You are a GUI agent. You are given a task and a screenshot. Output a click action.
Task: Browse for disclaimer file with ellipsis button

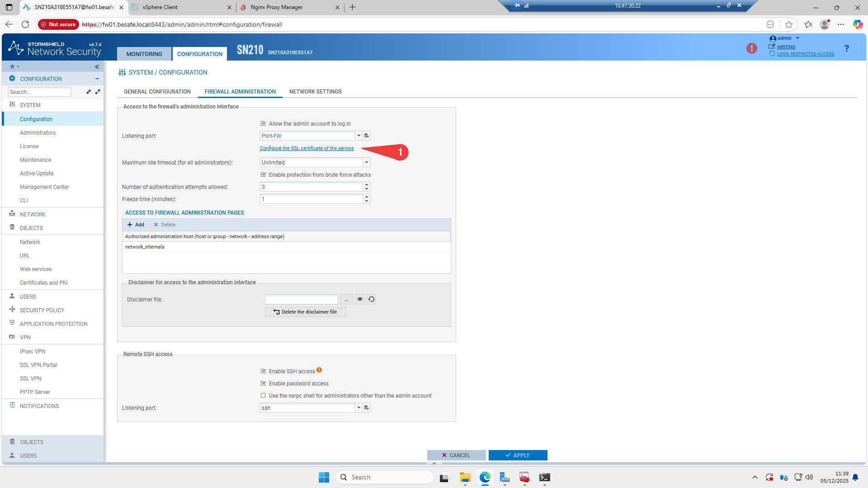(x=346, y=299)
